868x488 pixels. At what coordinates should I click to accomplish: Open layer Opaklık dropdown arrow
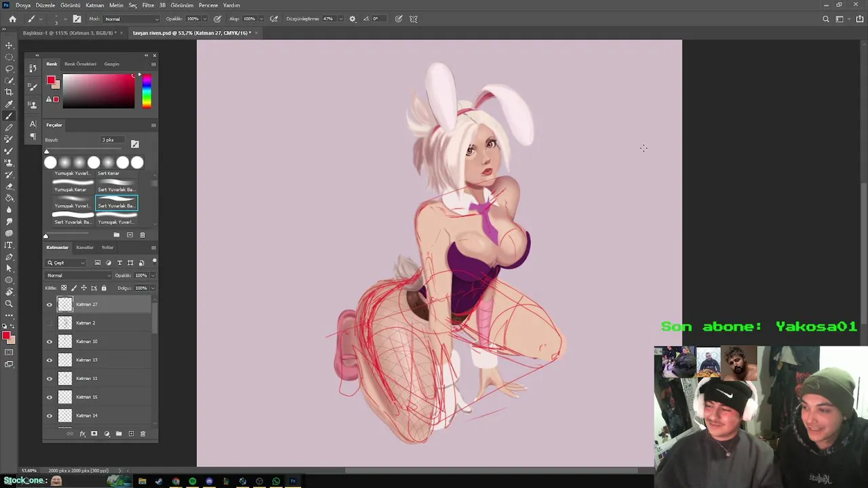pyautogui.click(x=153, y=276)
